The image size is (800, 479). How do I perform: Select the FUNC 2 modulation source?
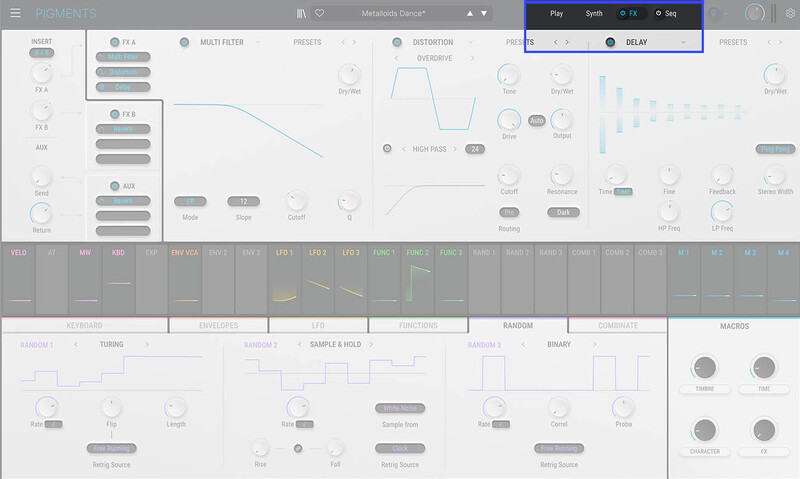pyautogui.click(x=417, y=279)
